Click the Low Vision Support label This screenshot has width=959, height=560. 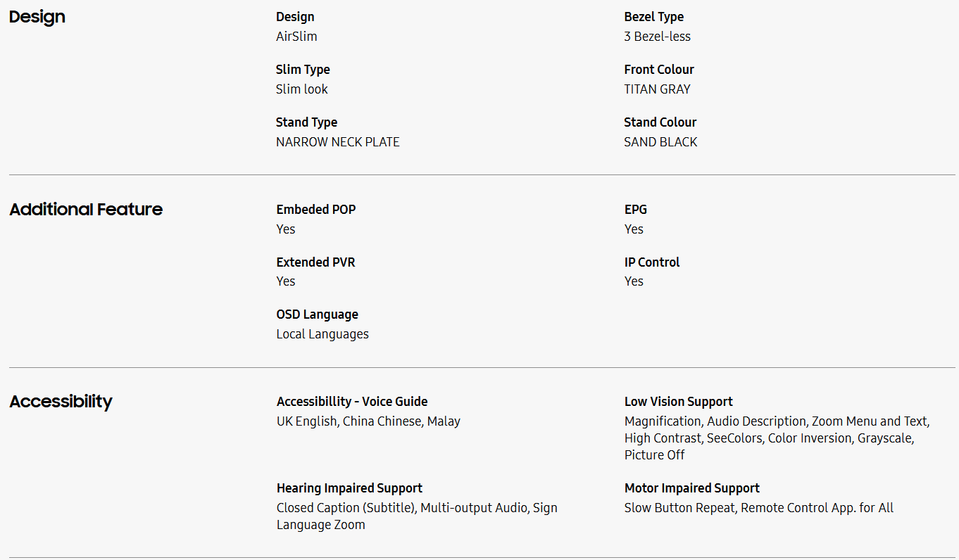(x=678, y=402)
